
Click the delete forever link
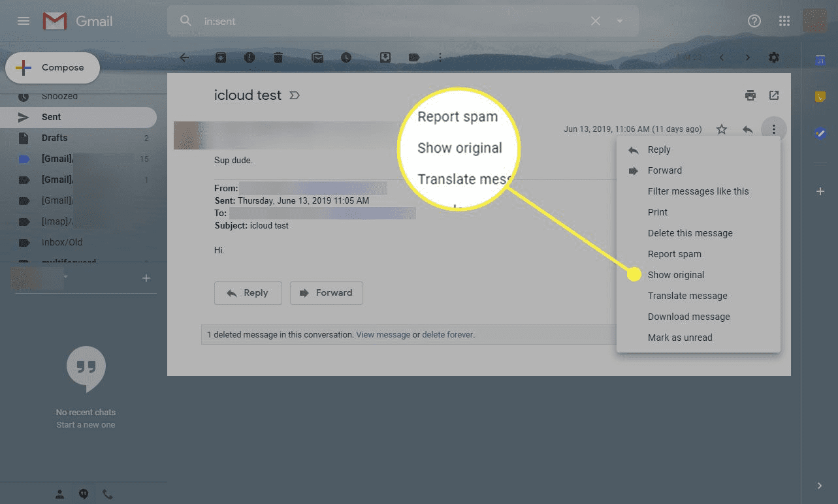coord(447,334)
